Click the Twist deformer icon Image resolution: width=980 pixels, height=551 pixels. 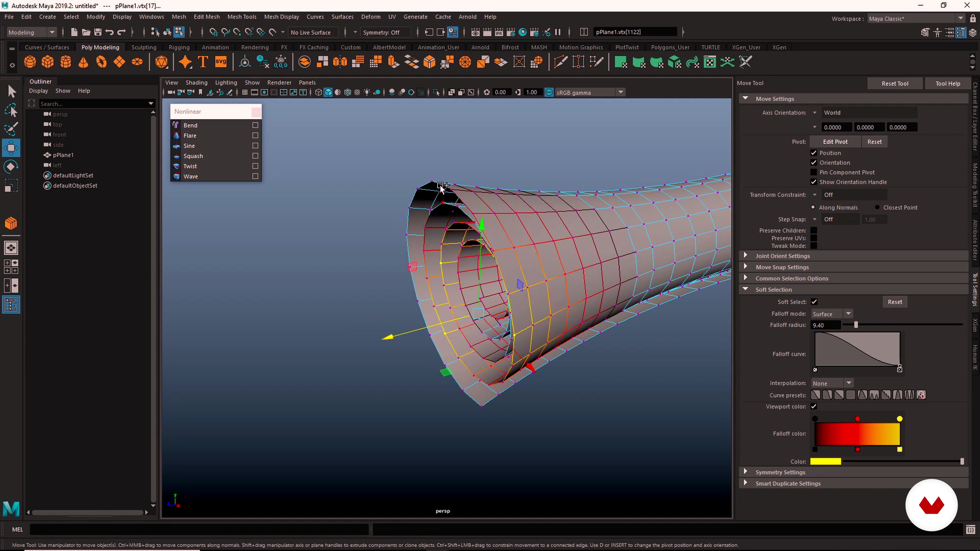176,166
